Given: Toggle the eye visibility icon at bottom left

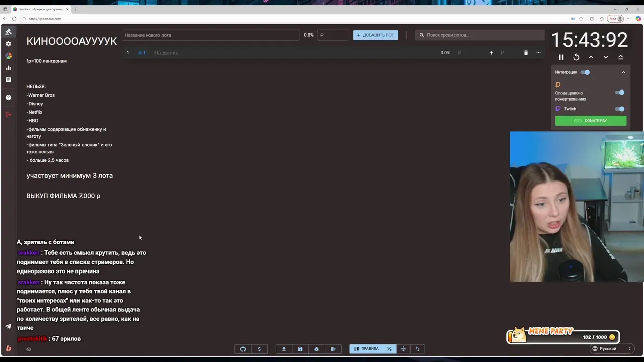Looking at the screenshot, I should pos(29,349).
